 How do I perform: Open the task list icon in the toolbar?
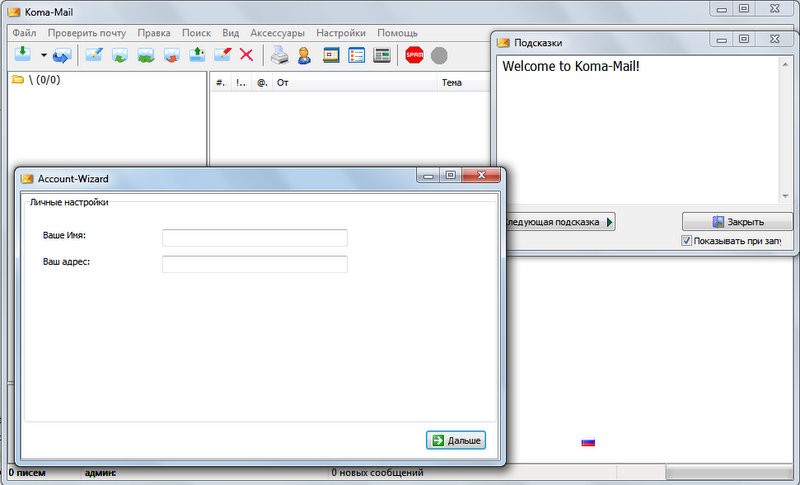pos(356,55)
